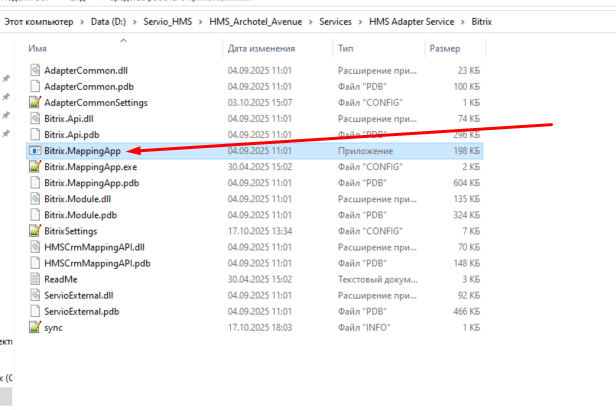Sort files by the Имя column header

[x=39, y=48]
